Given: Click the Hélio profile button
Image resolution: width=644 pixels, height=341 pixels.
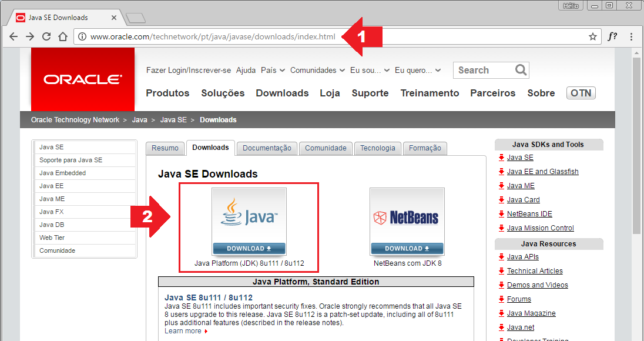Looking at the screenshot, I should tap(571, 5).
